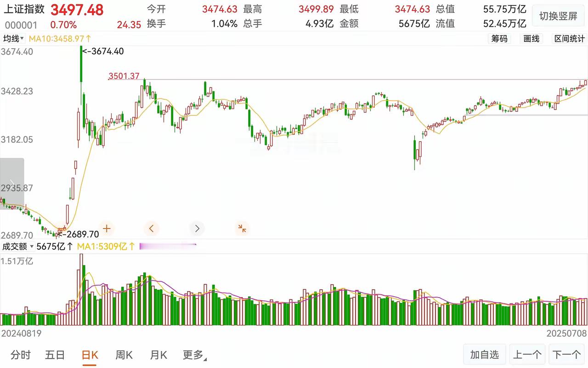Image resolution: width=588 pixels, height=368 pixels.
Task: Click the 最高 value 3499.89
Action: 316,9
